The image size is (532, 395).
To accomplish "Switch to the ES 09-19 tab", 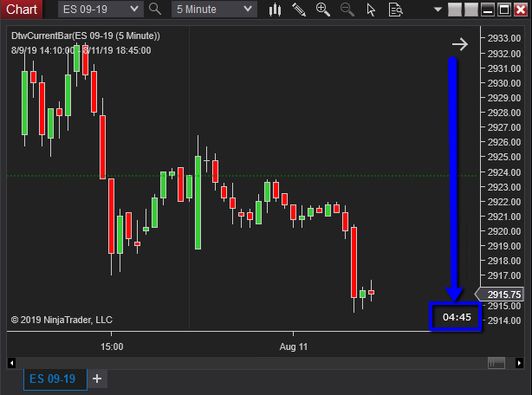I will [x=55, y=379].
